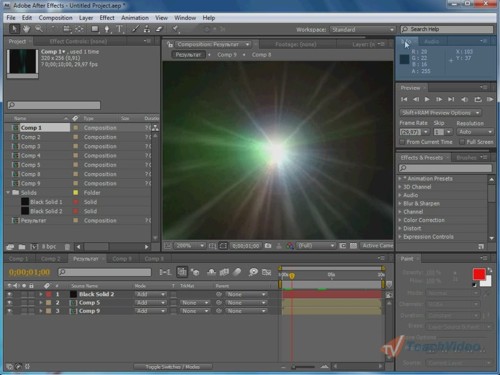Select the Selection arrow tool
The height and width of the screenshot is (375, 500).
tap(14, 29)
